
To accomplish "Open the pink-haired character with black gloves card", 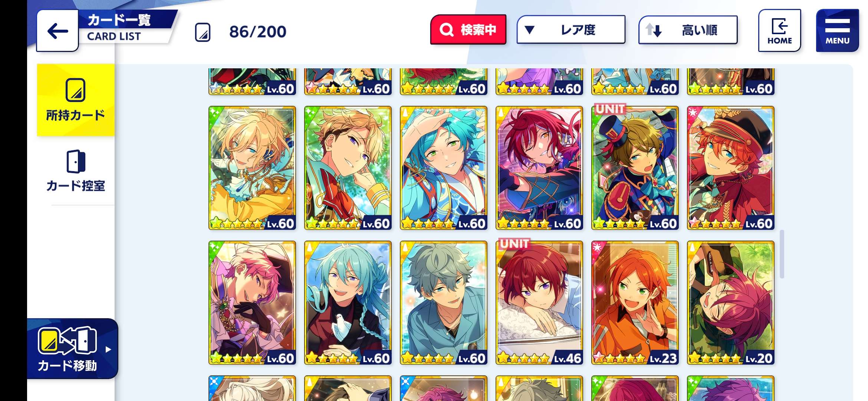I will [x=252, y=303].
